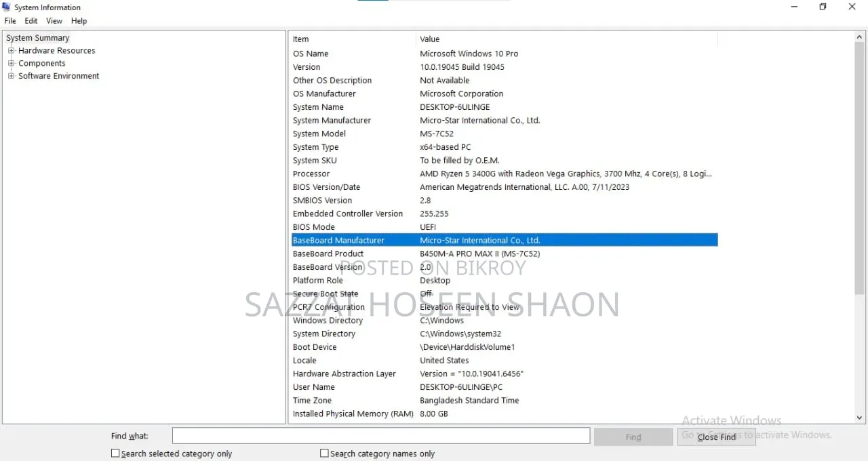Select the 'OS Name' row
The height and width of the screenshot is (461, 868).
pos(505,54)
